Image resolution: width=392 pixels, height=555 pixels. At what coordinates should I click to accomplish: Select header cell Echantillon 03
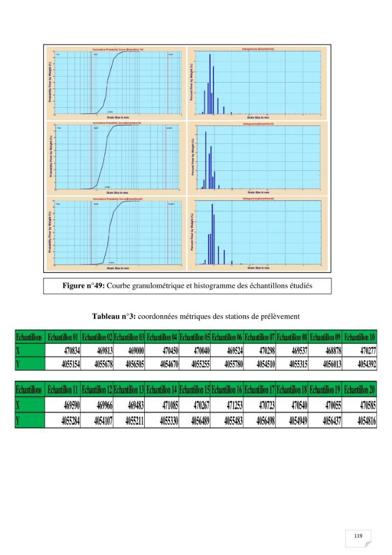(129, 337)
